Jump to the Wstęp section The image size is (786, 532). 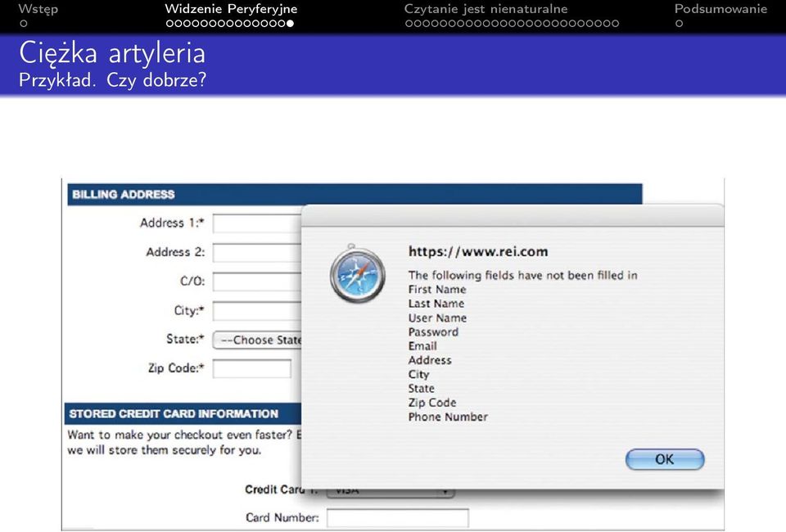click(38, 8)
